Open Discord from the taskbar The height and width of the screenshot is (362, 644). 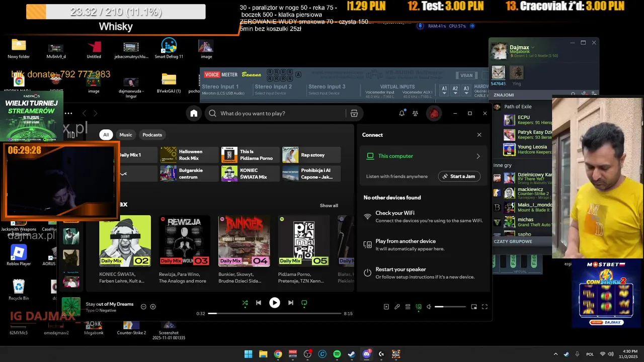pos(366,354)
